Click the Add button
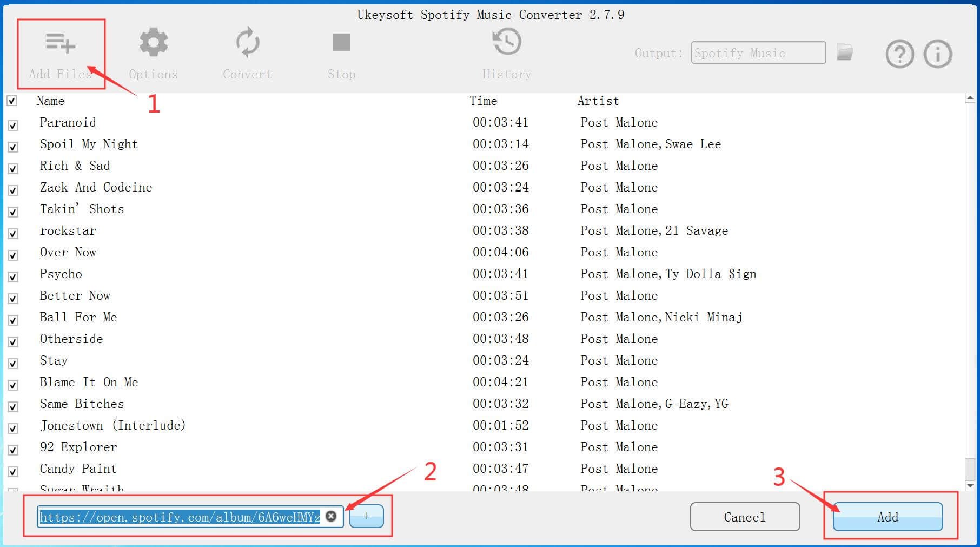980x547 pixels. (x=888, y=517)
